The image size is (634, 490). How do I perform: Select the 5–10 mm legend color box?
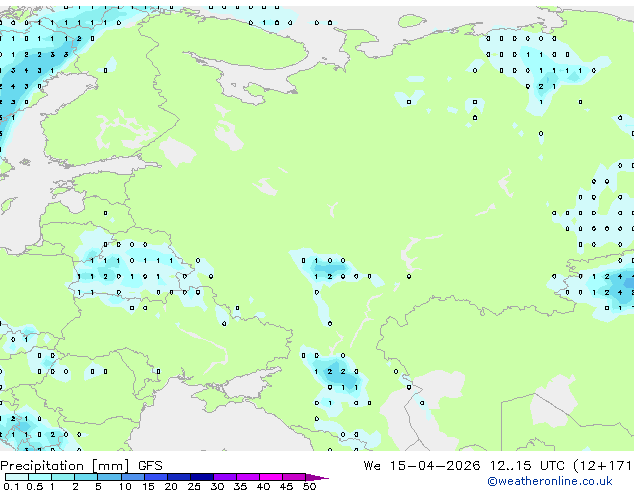click(x=109, y=477)
